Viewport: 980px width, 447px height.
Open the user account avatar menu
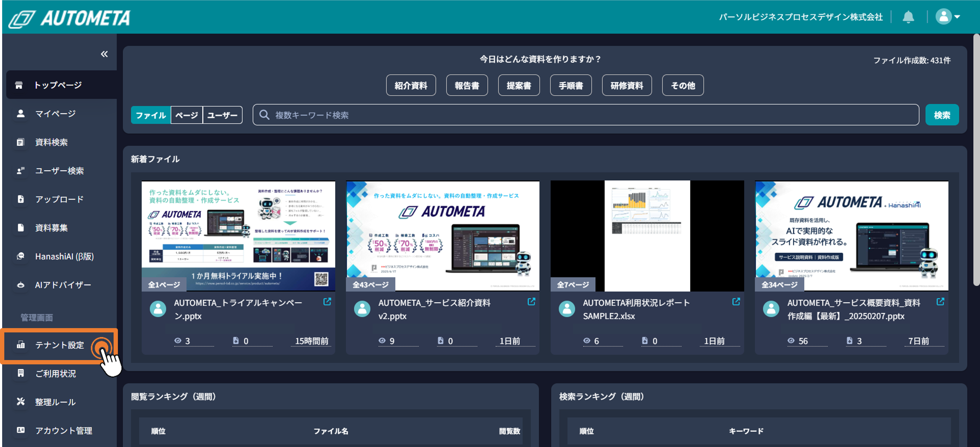pos(948,17)
